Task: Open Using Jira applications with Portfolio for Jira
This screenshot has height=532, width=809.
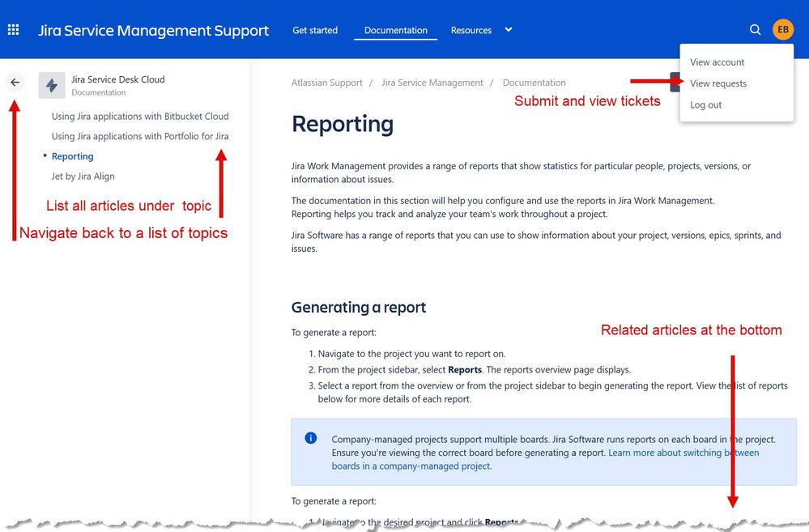Action: 140,136
